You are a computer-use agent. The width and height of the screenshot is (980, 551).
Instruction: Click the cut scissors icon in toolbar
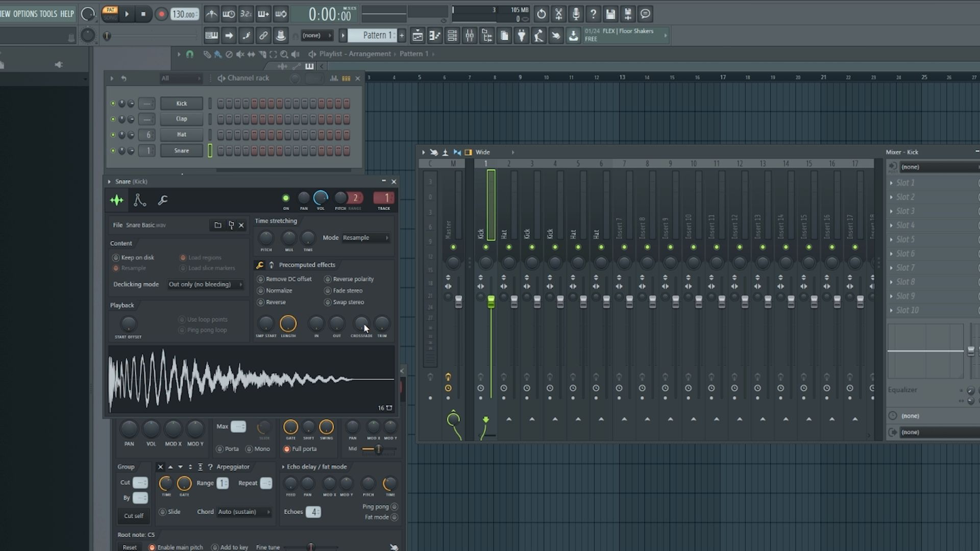pos(558,14)
